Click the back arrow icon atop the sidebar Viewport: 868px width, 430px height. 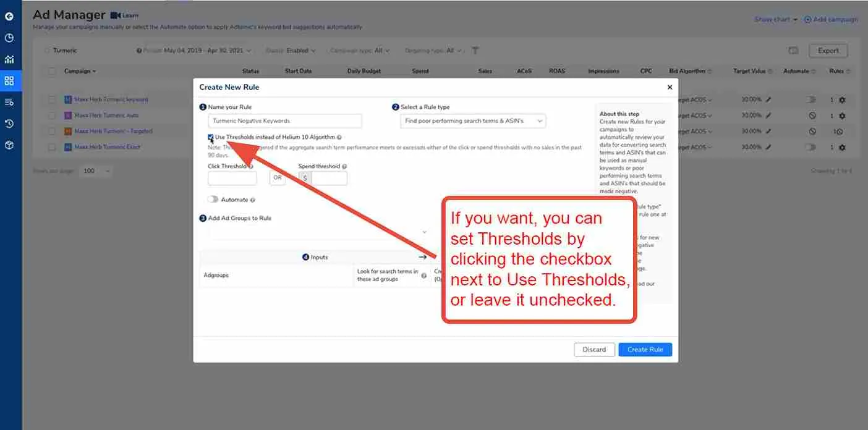coord(9,16)
